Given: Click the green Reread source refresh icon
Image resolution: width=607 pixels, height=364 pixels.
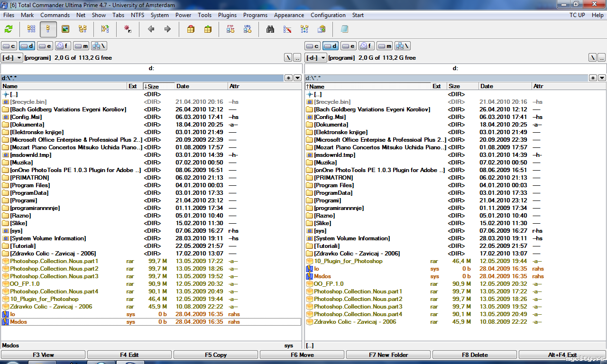Looking at the screenshot, I should click(9, 29).
